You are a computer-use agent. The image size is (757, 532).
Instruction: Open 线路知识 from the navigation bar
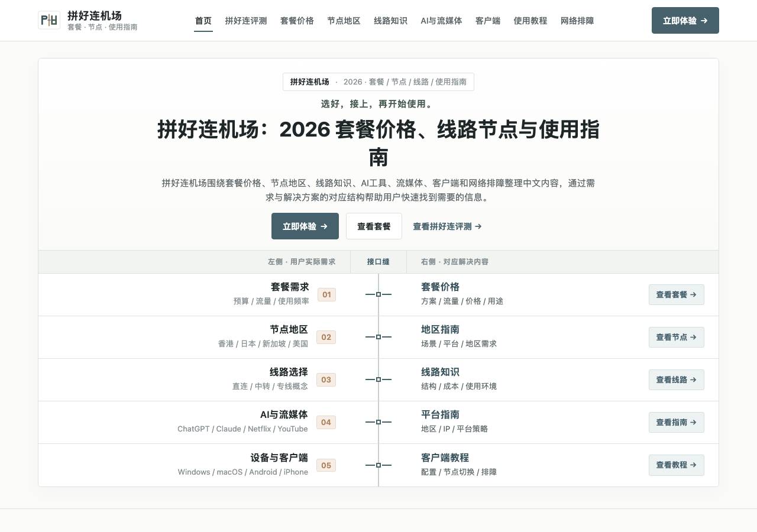(390, 21)
